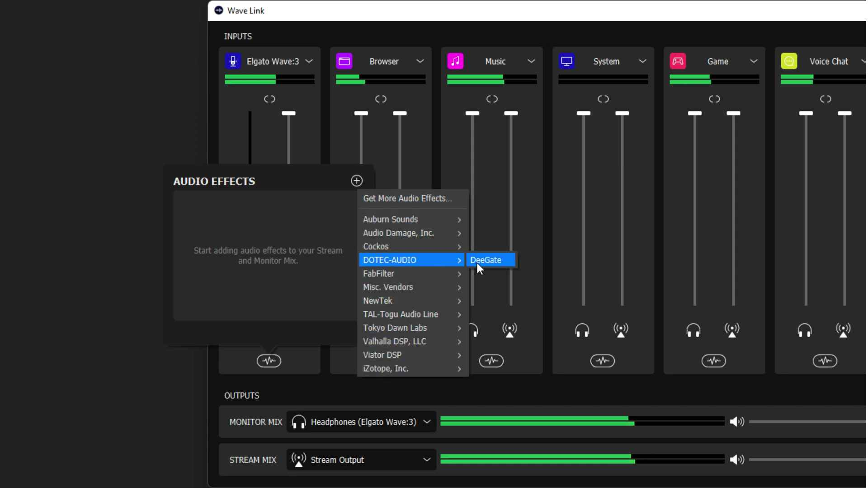Open audio effects for the Game channel

point(714,361)
